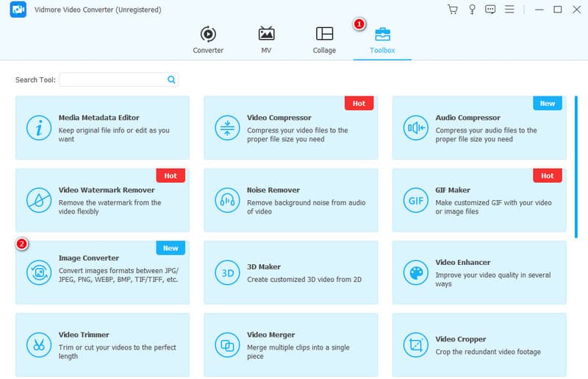588x379 pixels.
Task: Open the shopping cart icon in title bar
Action: click(453, 10)
